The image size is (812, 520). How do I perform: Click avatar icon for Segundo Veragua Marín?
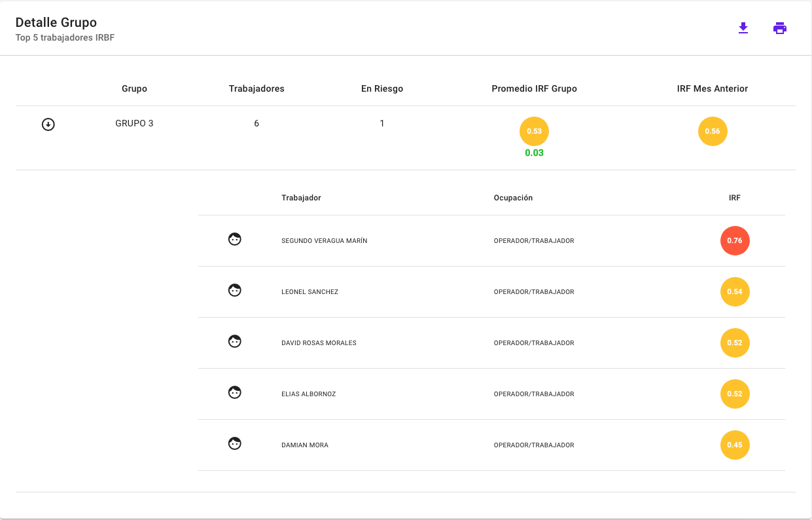click(x=235, y=240)
